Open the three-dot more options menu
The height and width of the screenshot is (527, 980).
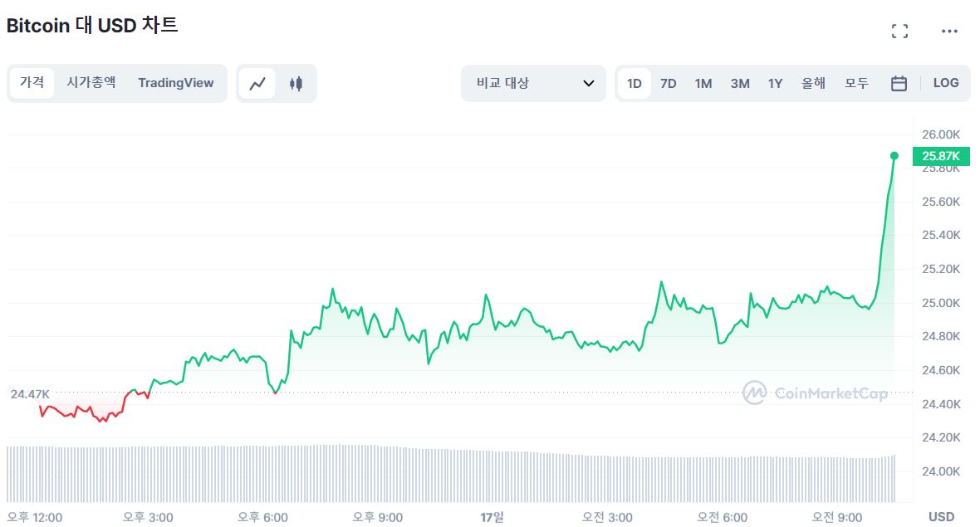pyautogui.click(x=949, y=32)
